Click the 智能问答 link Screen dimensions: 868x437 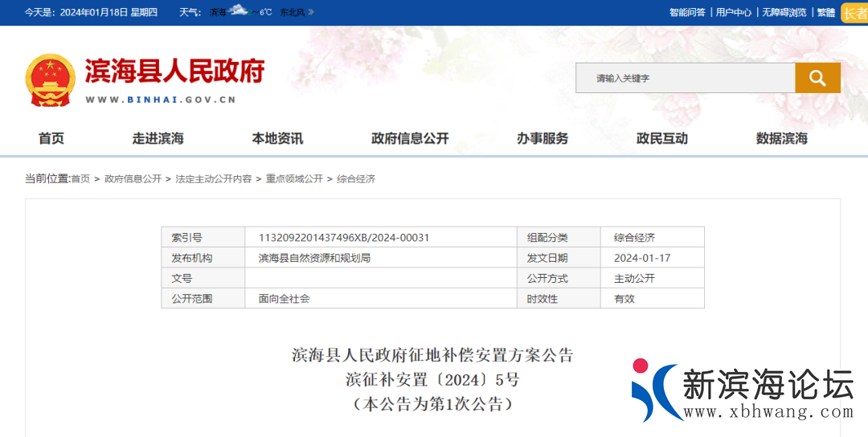(x=687, y=12)
